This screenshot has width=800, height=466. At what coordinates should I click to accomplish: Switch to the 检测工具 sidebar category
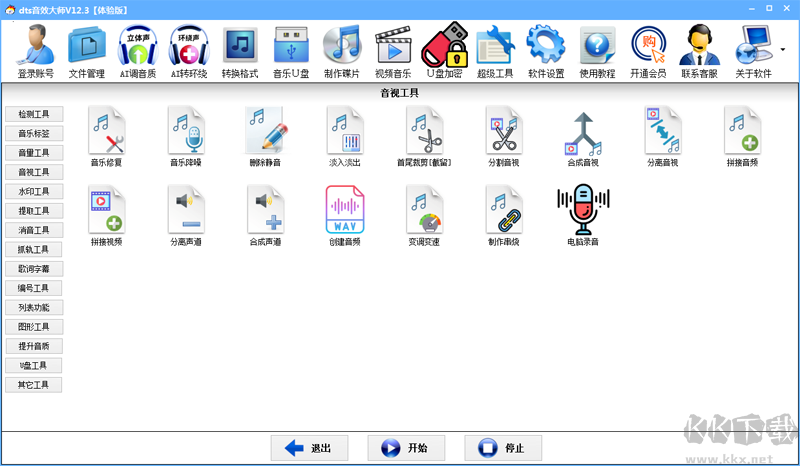pos(33,114)
